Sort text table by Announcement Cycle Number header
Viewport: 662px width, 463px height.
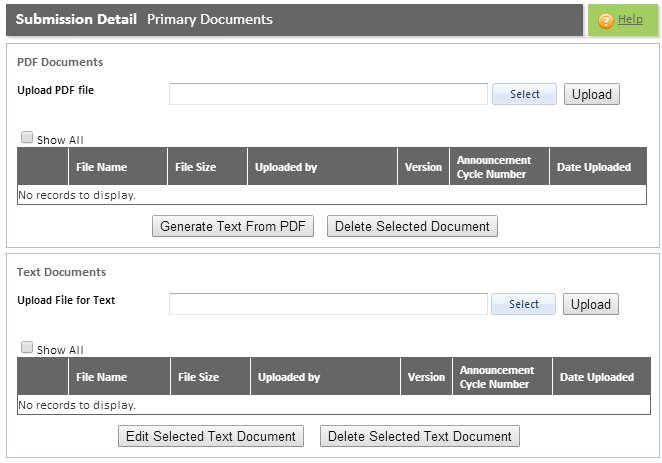tap(496, 377)
